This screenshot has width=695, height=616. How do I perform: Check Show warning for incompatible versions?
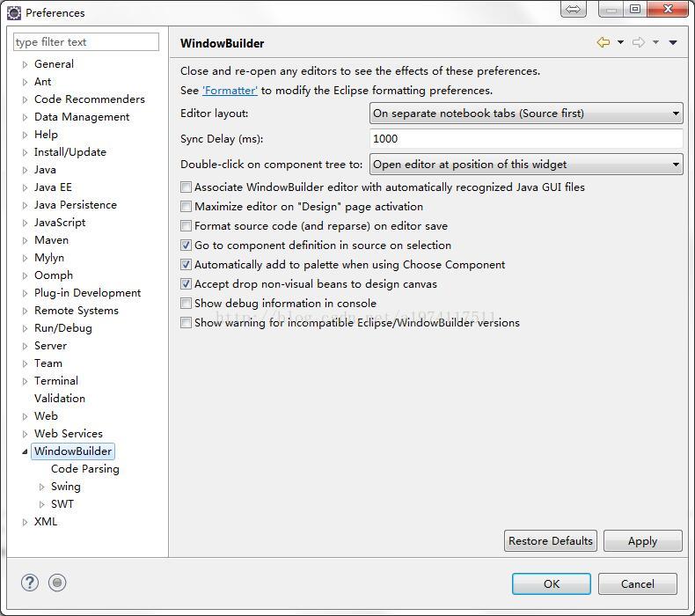187,322
